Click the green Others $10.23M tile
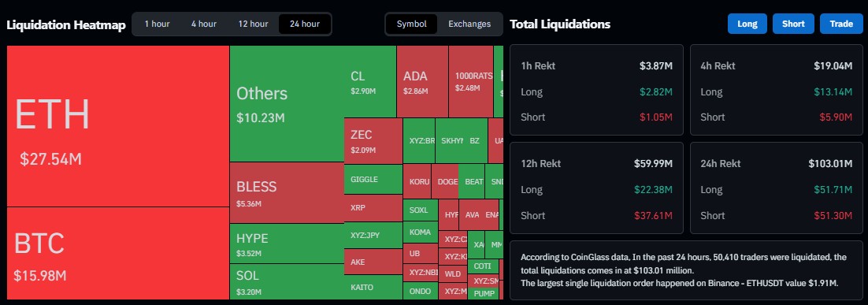Screen dimensions: 868x305 point(287,103)
